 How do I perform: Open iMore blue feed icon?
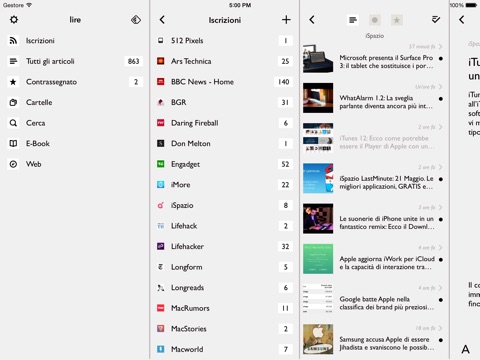[161, 185]
